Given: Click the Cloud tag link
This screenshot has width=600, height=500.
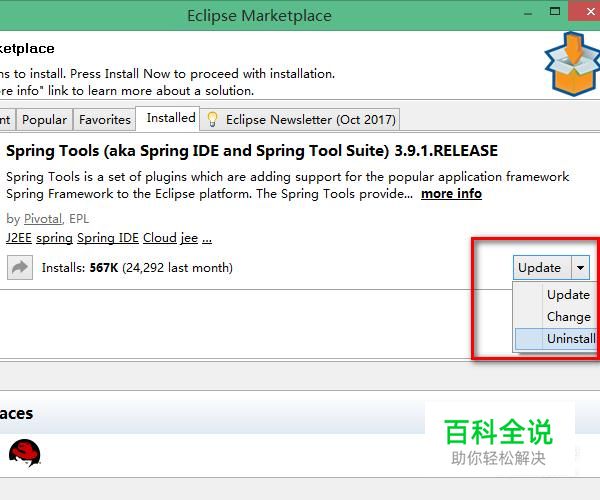Looking at the screenshot, I should click(x=160, y=238).
